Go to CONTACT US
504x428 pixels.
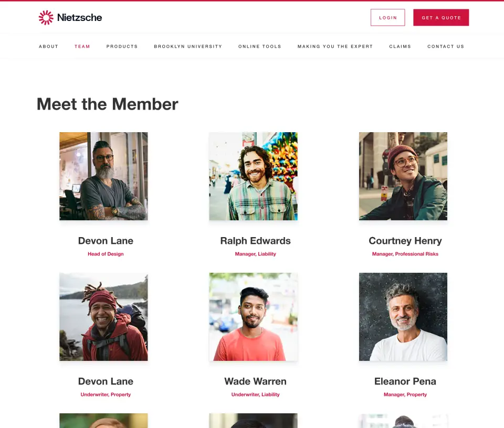click(x=445, y=46)
